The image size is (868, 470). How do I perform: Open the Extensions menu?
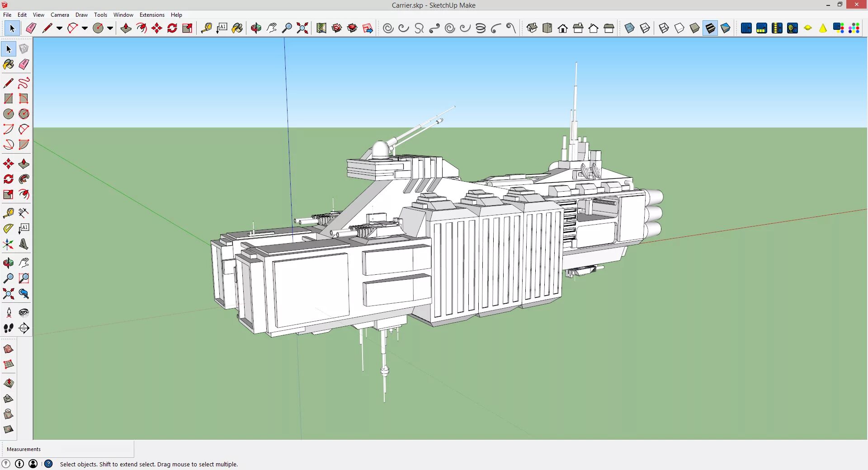[x=152, y=15]
